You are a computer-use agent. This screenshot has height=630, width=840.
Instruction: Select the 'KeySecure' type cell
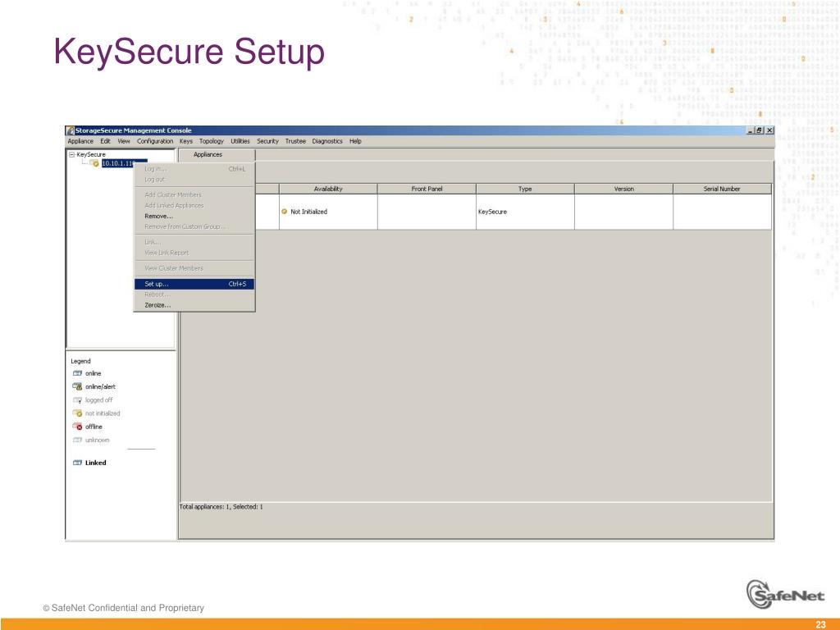tap(525, 212)
